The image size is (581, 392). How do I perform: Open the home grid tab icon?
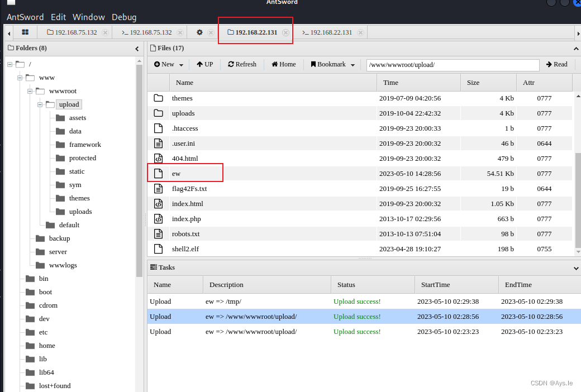point(25,32)
